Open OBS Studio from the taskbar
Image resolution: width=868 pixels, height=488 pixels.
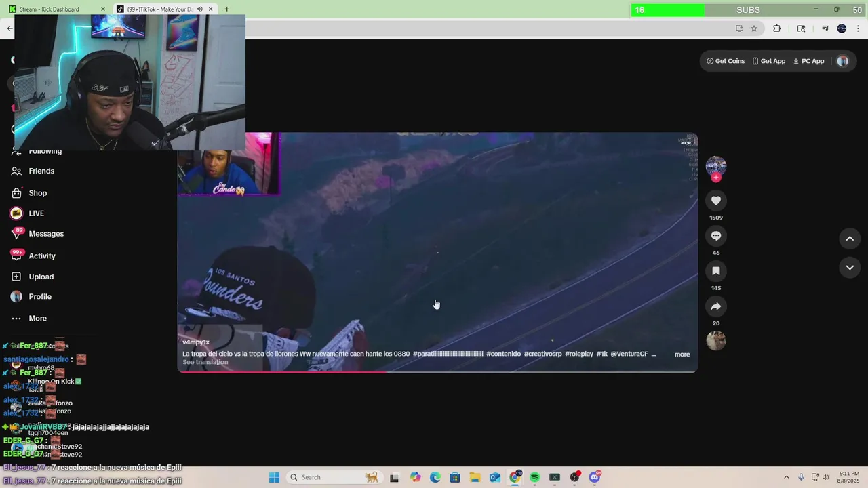point(575,477)
